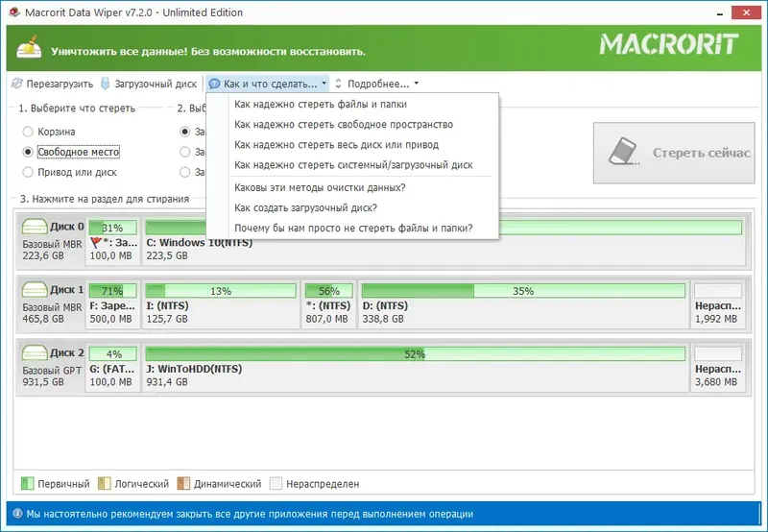768x532 pixels.
Task: Click the Базовый GPT 931,5 GB label
Action: coord(53,376)
